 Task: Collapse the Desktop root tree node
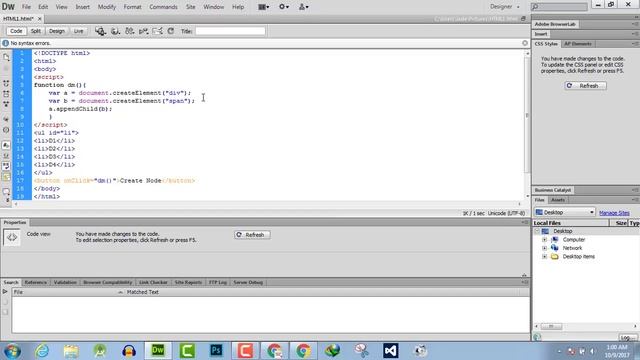pos(537,231)
